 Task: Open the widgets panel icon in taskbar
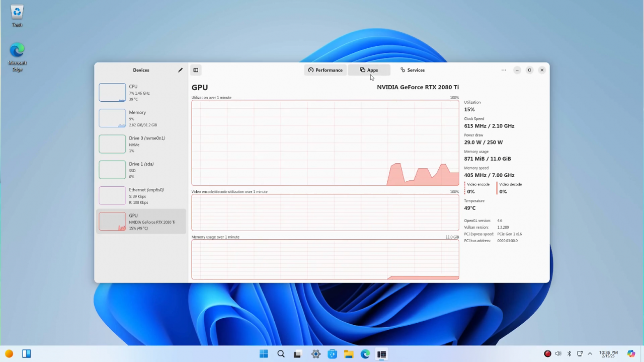point(27,354)
